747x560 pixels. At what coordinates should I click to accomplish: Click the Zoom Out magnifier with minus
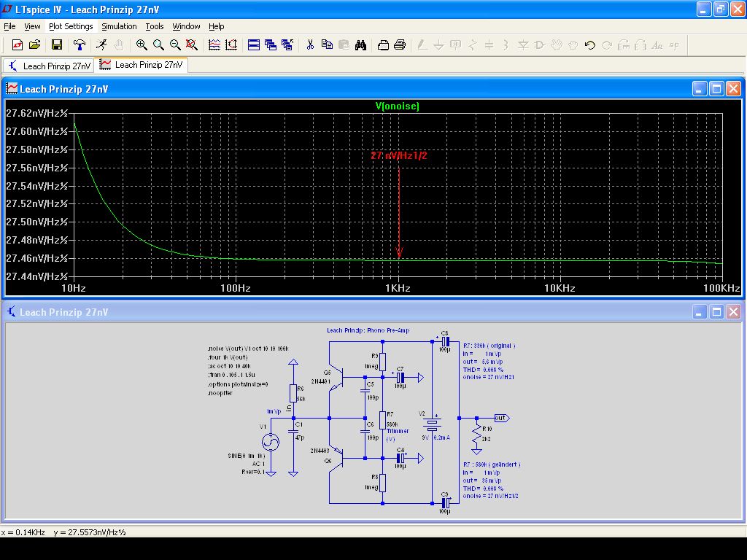tap(175, 45)
